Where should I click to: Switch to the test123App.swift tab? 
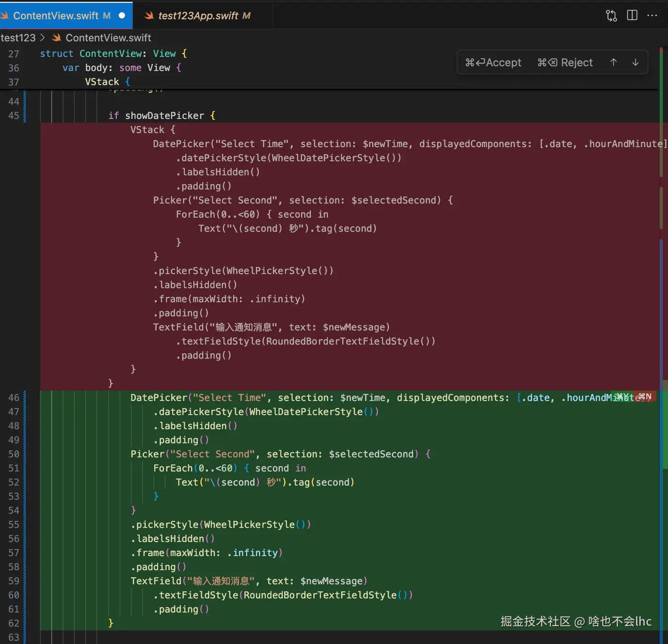coord(198,16)
